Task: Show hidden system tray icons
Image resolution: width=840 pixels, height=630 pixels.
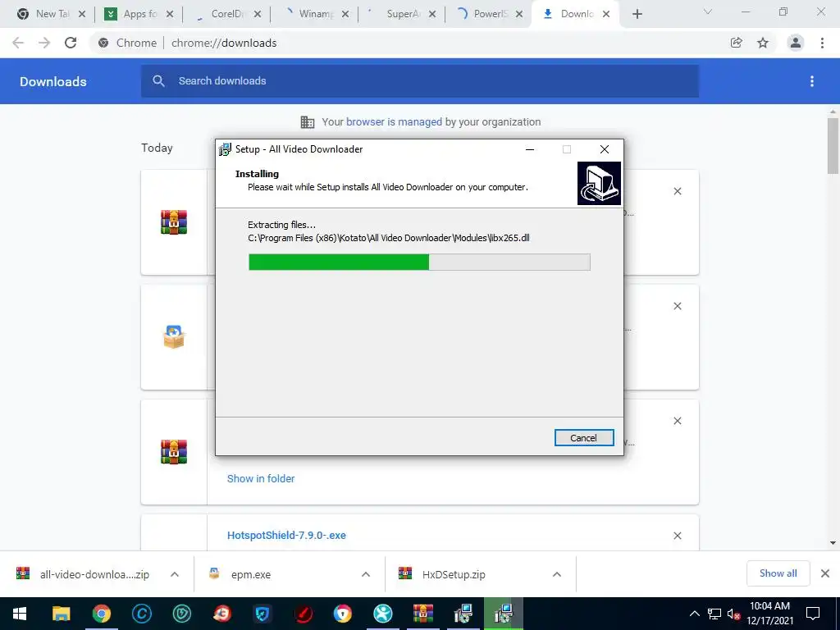Action: click(x=694, y=614)
